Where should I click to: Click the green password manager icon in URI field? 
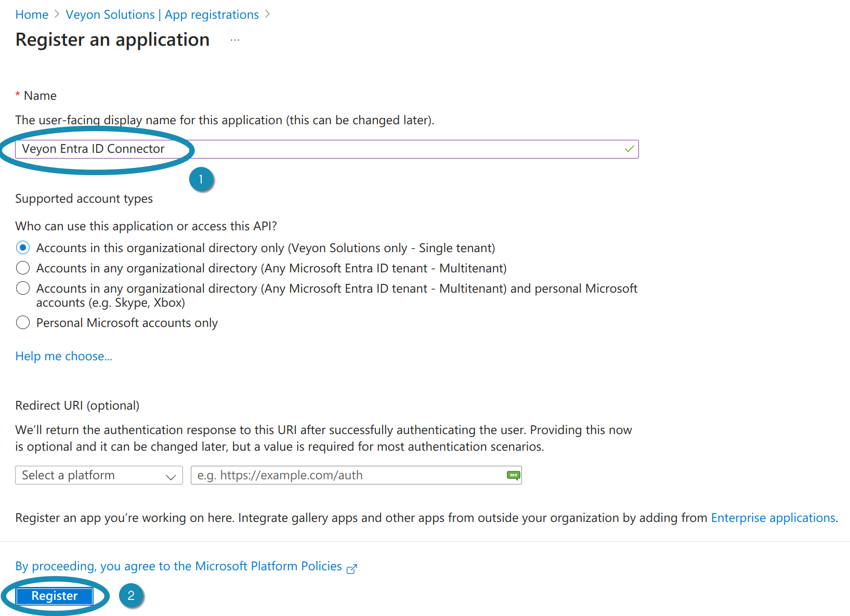513,475
